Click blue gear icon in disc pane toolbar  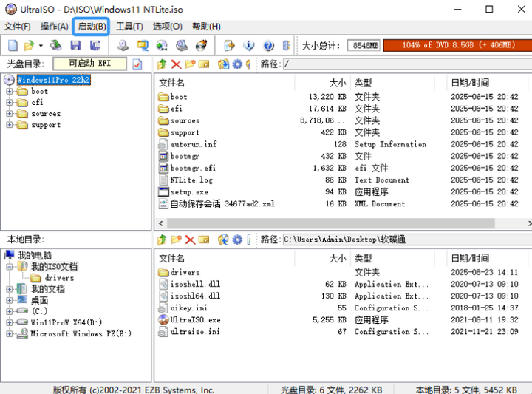pyautogui.click(x=237, y=64)
